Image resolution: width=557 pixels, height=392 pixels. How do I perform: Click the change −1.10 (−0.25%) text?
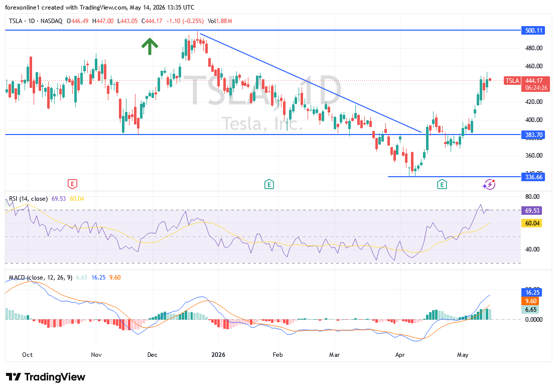[185, 21]
